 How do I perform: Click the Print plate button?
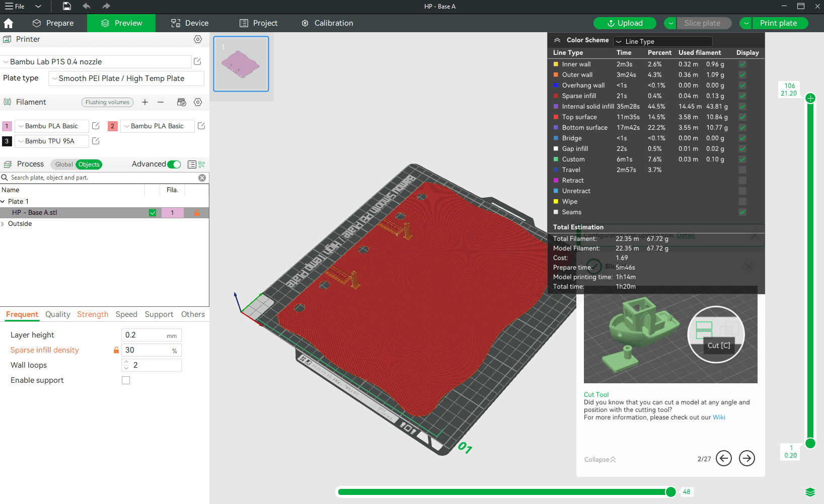pos(779,23)
